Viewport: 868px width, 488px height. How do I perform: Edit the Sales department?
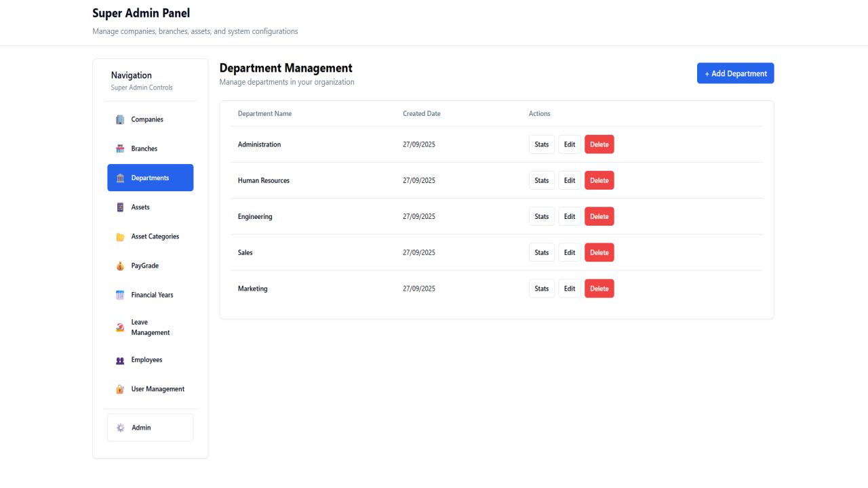coord(570,252)
